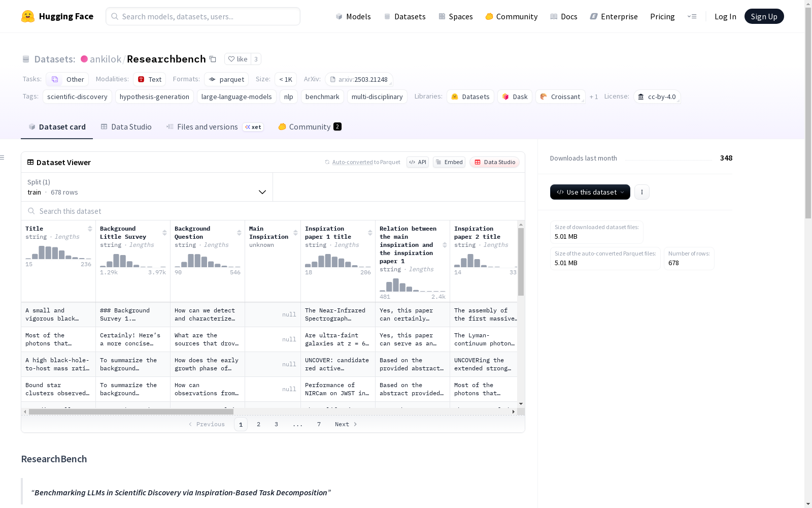The image size is (812, 508).
Task: Go to page 7 of the dataset
Action: coord(319,424)
